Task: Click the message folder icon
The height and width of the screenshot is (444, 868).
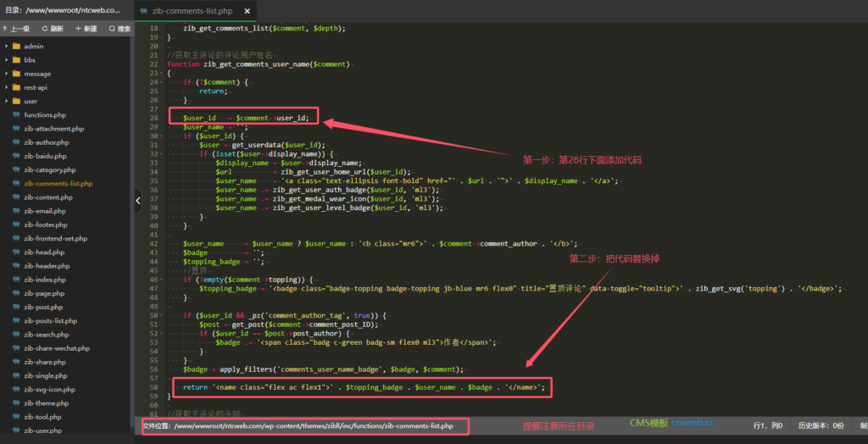Action: coord(16,74)
